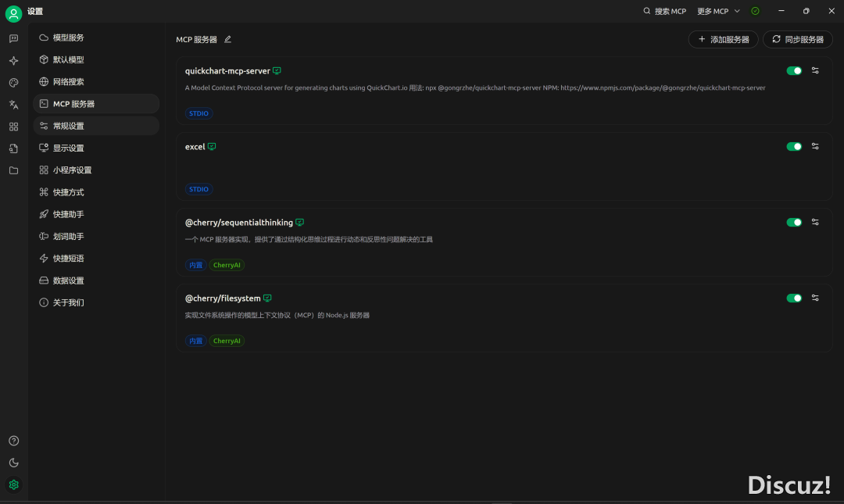The height and width of the screenshot is (504, 844).
Task: Open settings sliders icon for quickchart-mcp-server
Action: click(x=815, y=70)
